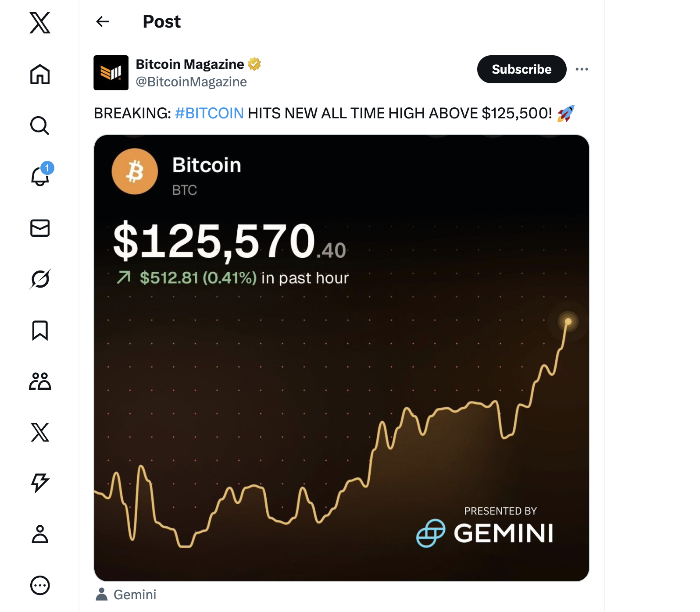Open the @BitcoinMagazine handle link
Screen dimensions: 700x612
[x=191, y=82]
